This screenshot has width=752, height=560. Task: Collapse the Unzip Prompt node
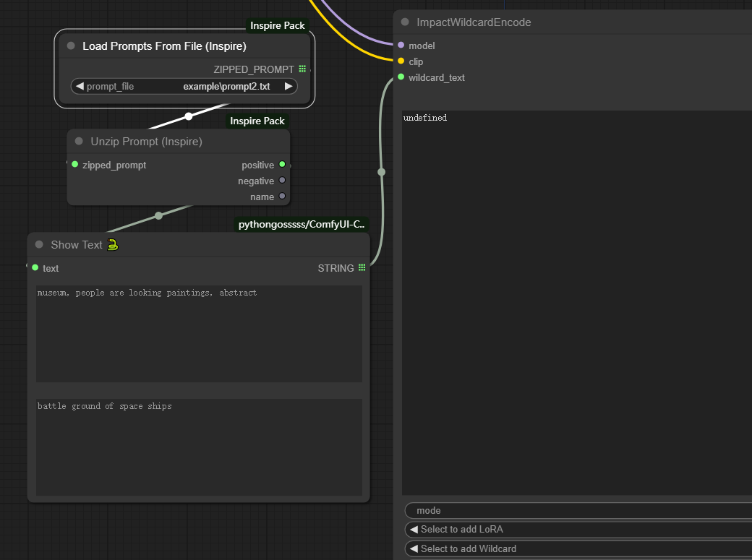click(78, 141)
